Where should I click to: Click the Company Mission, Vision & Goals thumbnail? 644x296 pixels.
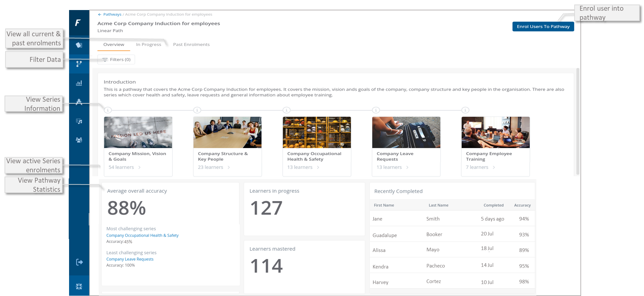pos(138,132)
